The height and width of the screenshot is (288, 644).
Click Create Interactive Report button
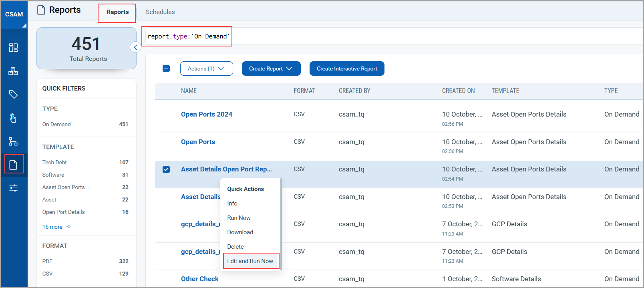pos(347,68)
